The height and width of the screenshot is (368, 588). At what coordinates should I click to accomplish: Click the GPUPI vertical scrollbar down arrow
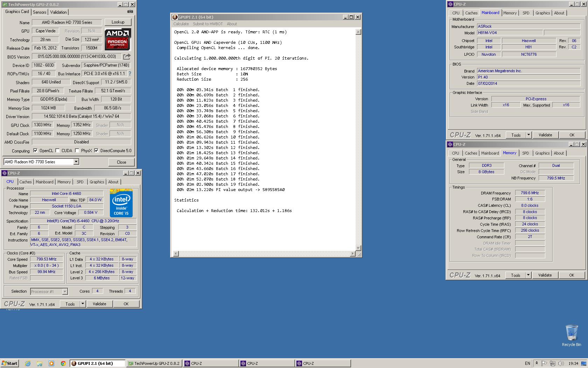click(x=358, y=248)
